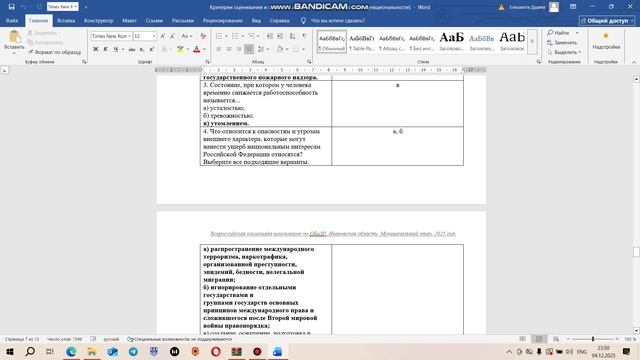Increase paragraph indent

tap(280, 36)
